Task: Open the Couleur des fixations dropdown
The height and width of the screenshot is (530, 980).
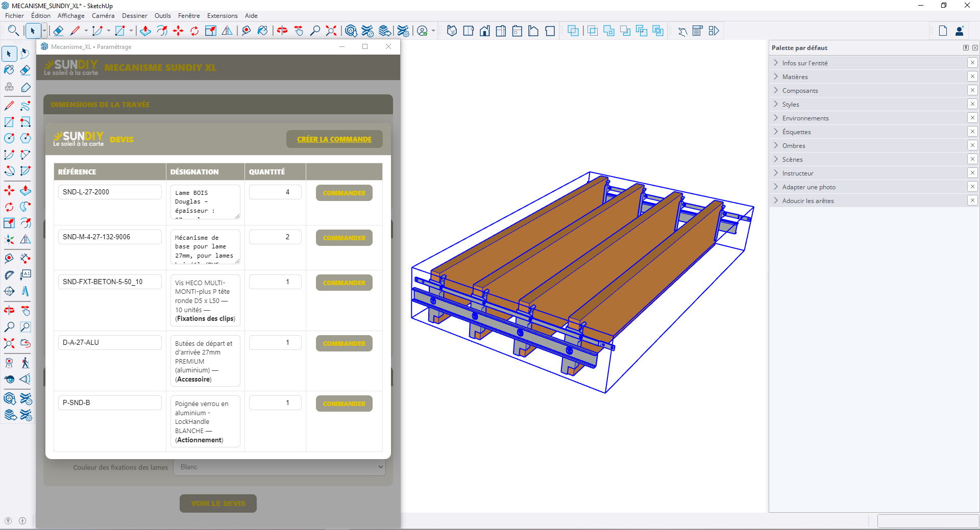Action: click(279, 467)
